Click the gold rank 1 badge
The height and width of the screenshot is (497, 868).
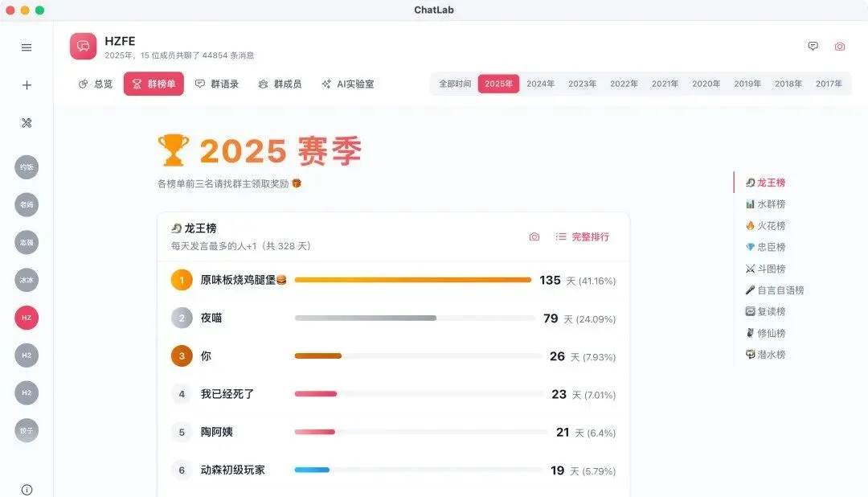coord(182,281)
